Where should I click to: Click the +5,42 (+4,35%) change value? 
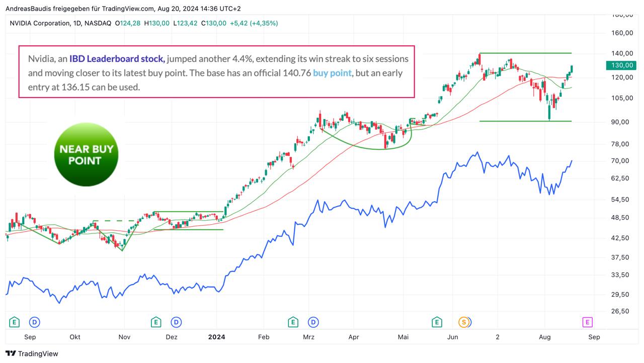(x=254, y=23)
